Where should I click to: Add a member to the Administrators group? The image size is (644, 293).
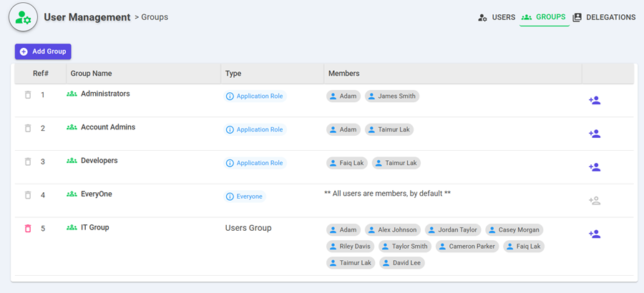(594, 101)
